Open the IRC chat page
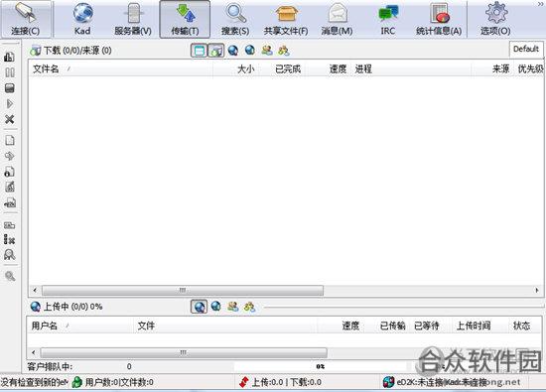This screenshot has height=392, width=546. click(387, 19)
